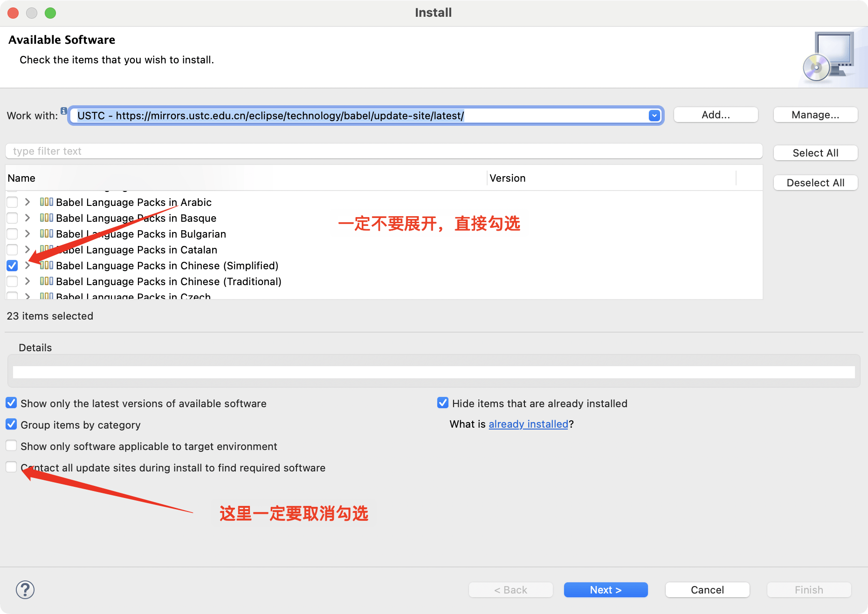The image size is (868, 614).
Task: Enable Contact all update sites during install
Action: coord(11,467)
